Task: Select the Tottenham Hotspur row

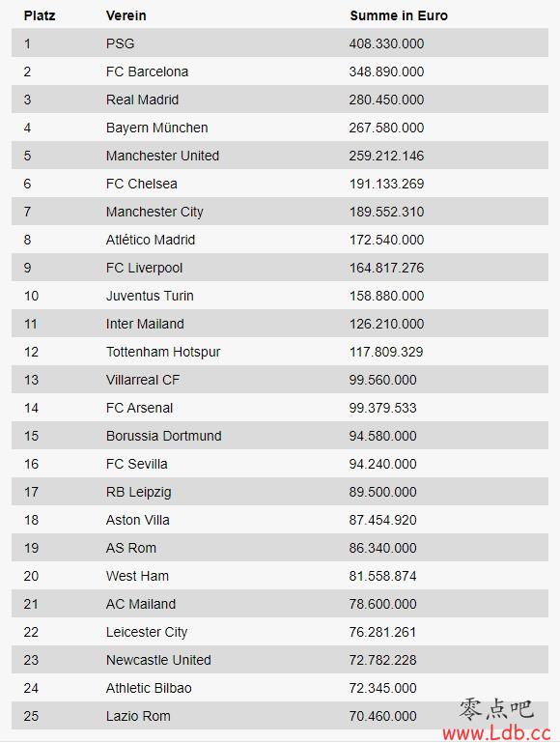Action: pyautogui.click(x=280, y=352)
